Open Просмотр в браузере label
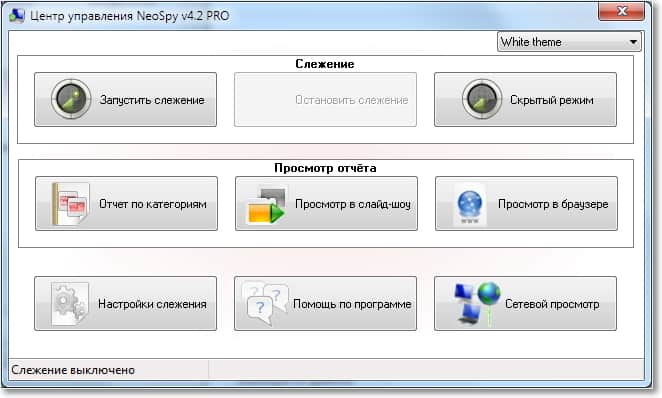Screen dimensions: 662x398 (553, 204)
